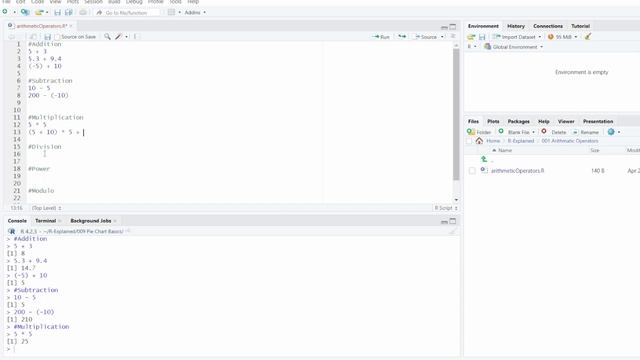Maximize the source editor pane
The height and width of the screenshot is (360, 640).
point(453,27)
